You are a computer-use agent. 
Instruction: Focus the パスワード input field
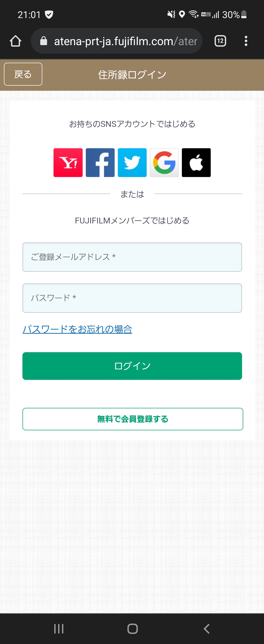(132, 298)
